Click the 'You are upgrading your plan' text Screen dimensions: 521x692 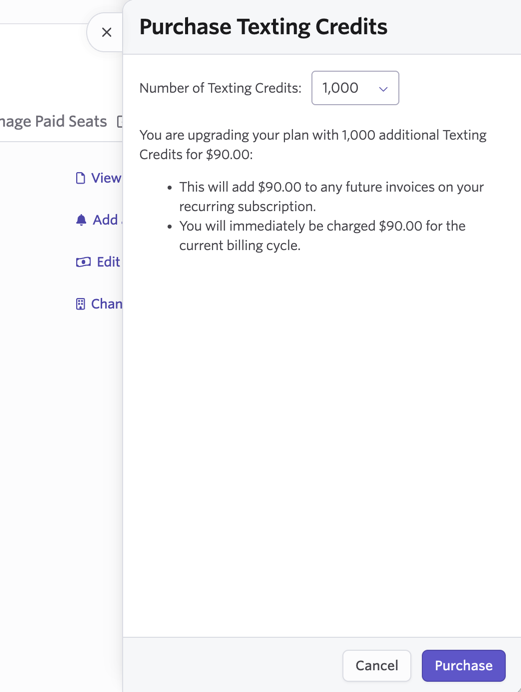[x=313, y=145]
